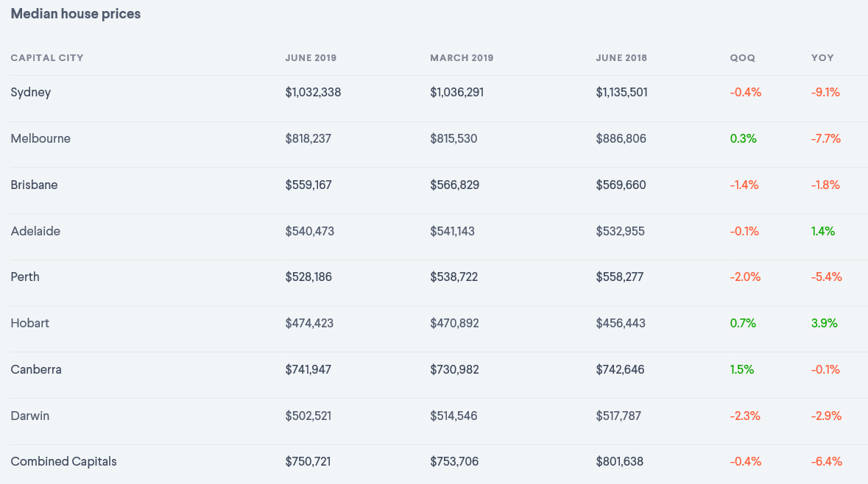868x484 pixels.
Task: Select the Combined Capitals row label
Action: coord(63,462)
